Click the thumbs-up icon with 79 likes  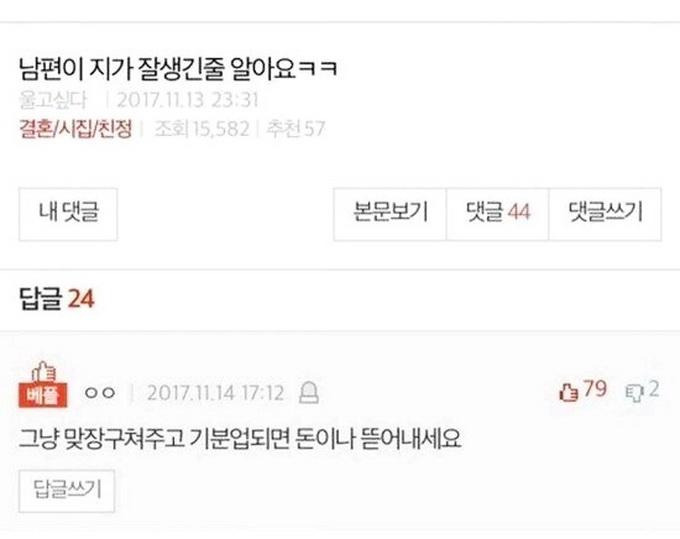569,392
